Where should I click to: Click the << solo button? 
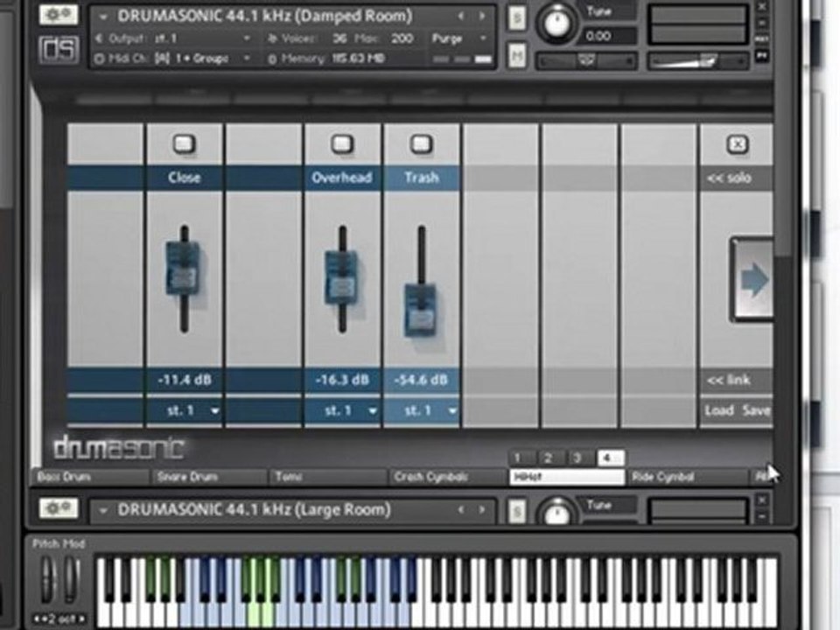[729, 178]
